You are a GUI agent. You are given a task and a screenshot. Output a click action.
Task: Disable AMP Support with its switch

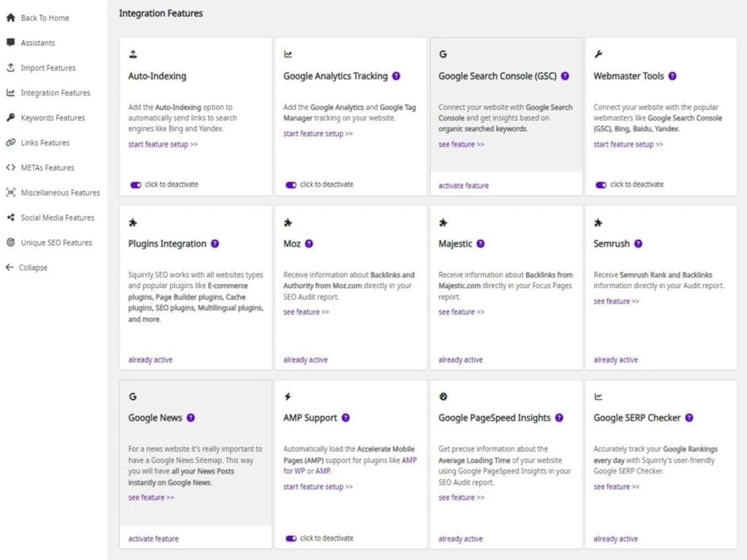tap(290, 539)
